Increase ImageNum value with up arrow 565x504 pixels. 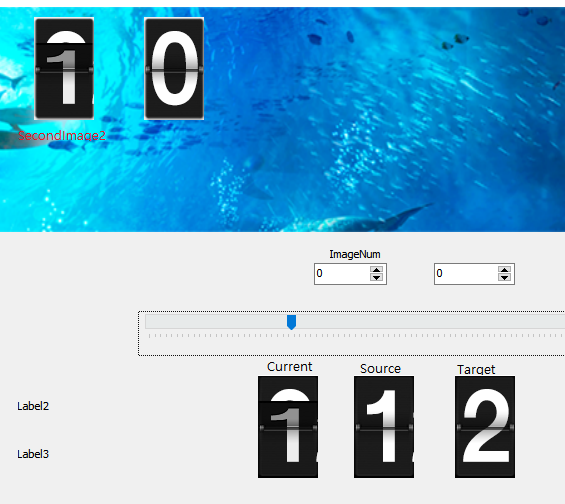tap(377, 269)
